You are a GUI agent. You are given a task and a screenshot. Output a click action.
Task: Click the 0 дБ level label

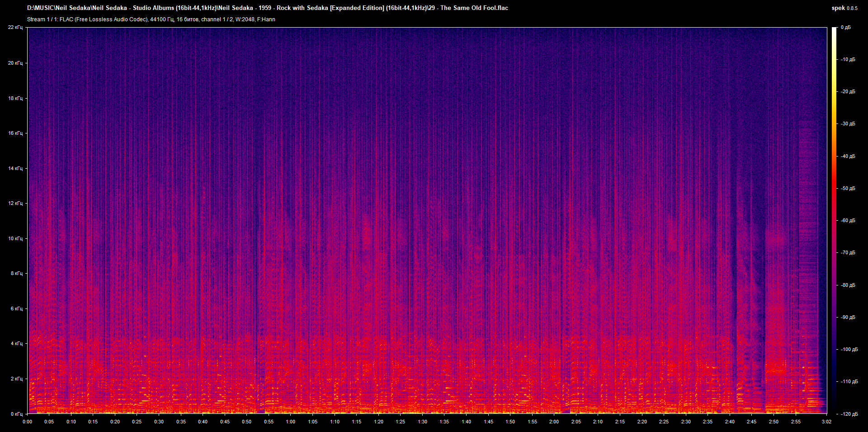(845, 28)
